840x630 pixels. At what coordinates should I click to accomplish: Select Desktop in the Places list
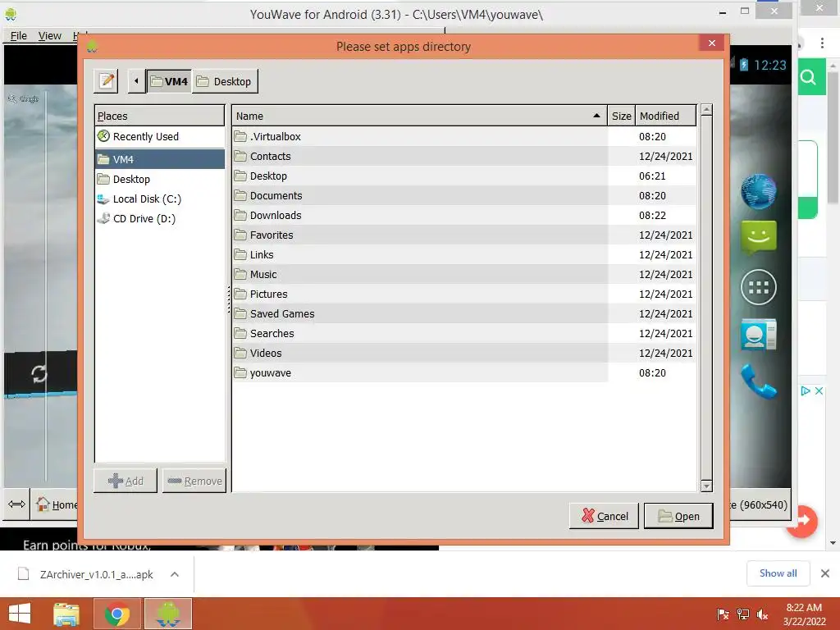160,179
